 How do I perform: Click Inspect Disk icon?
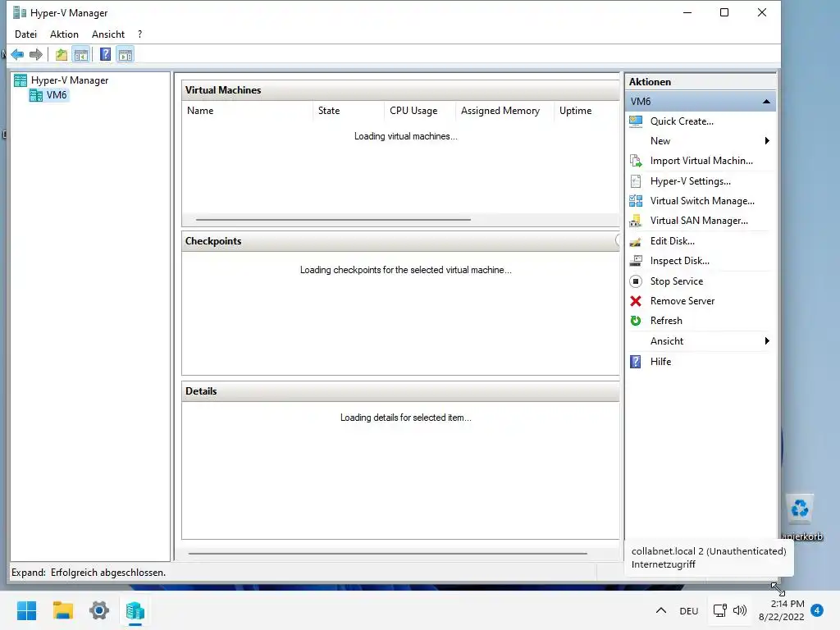(x=636, y=261)
